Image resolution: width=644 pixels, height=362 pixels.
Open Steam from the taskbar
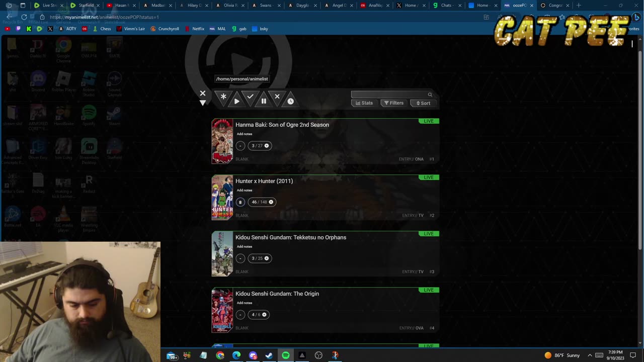tap(269, 355)
